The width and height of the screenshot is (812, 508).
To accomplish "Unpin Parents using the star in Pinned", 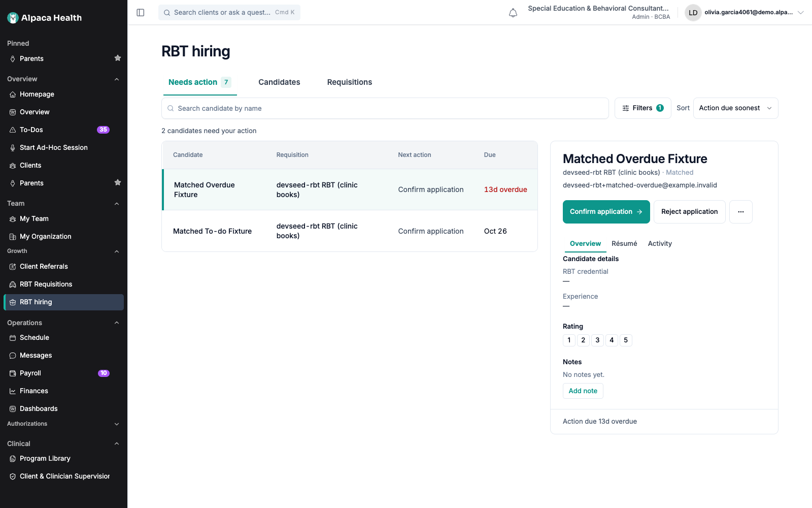I will pyautogui.click(x=118, y=58).
